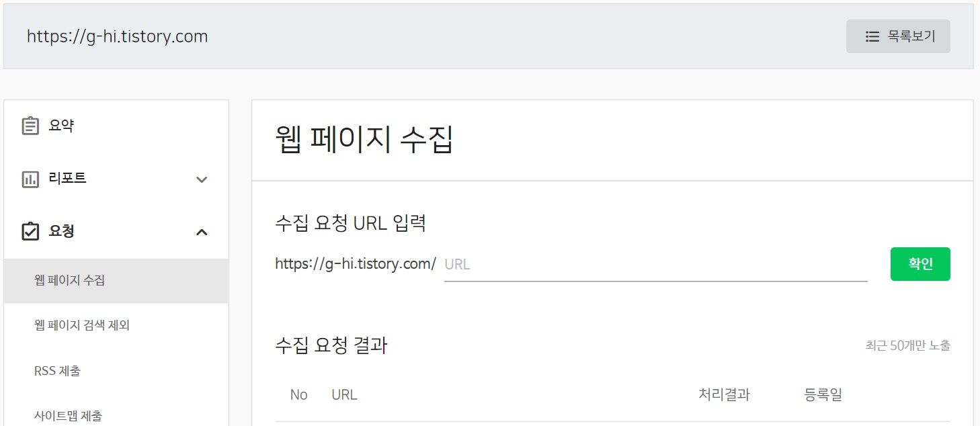Expand the 리포트 section chevron
Image resolution: width=980 pixels, height=426 pixels.
click(200, 179)
